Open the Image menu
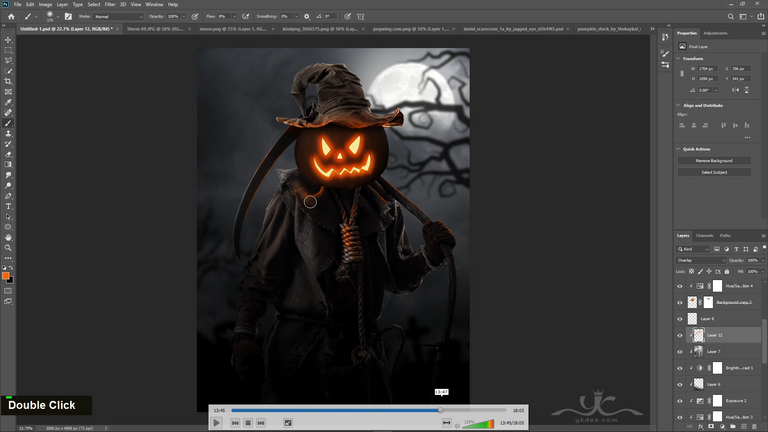This screenshot has width=768, height=432. pyautogui.click(x=45, y=4)
